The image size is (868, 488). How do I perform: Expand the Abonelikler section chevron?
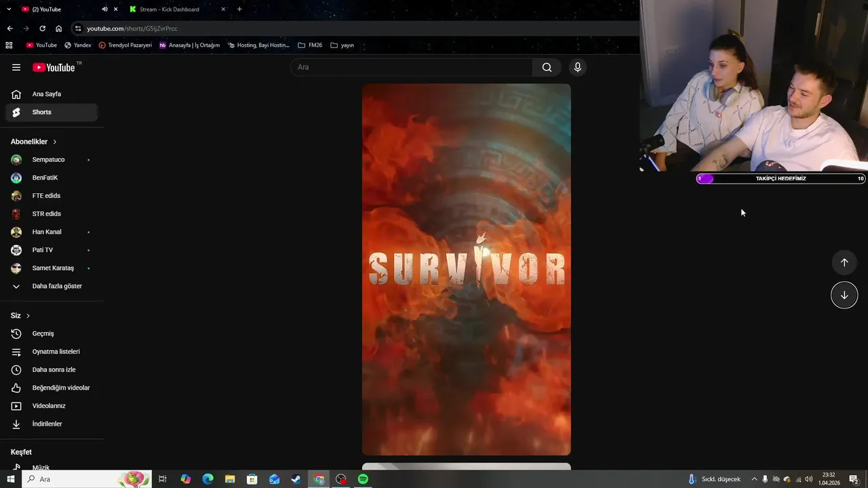point(55,142)
